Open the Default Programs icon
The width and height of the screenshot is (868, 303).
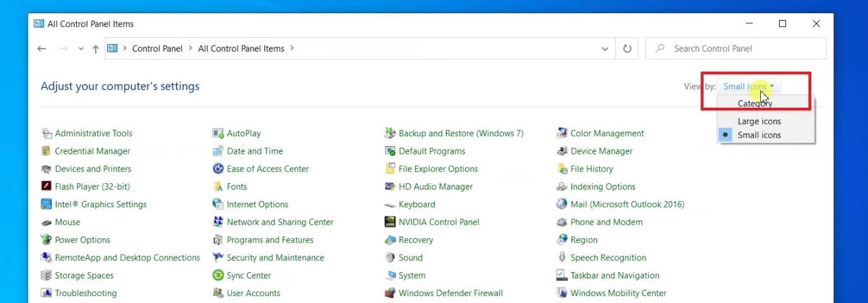(390, 151)
